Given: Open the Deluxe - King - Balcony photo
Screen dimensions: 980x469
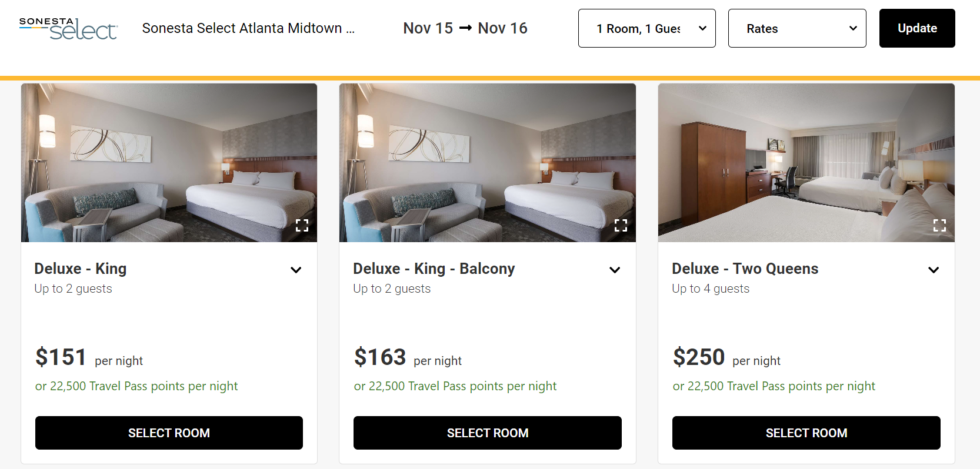Looking at the screenshot, I should pos(487,162).
